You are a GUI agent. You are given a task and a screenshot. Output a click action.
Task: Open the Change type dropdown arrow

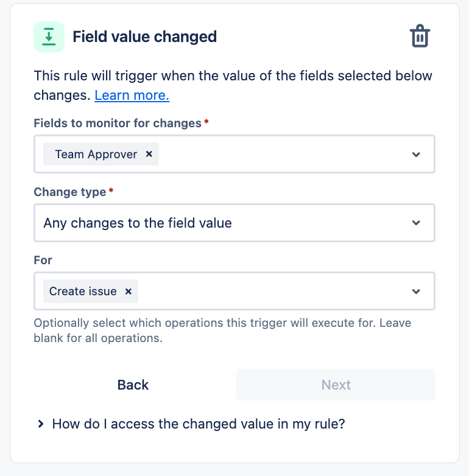click(416, 223)
